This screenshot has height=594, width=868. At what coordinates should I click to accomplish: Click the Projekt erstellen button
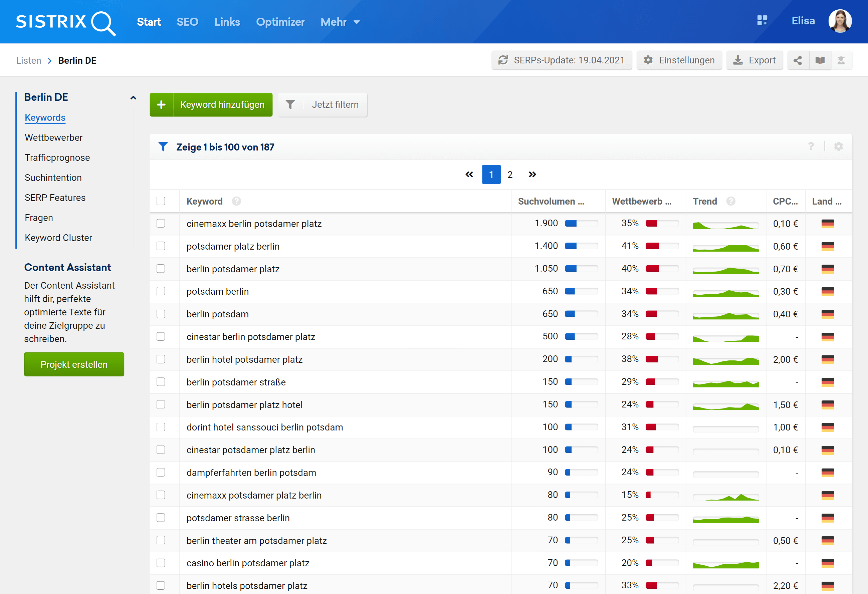(74, 364)
